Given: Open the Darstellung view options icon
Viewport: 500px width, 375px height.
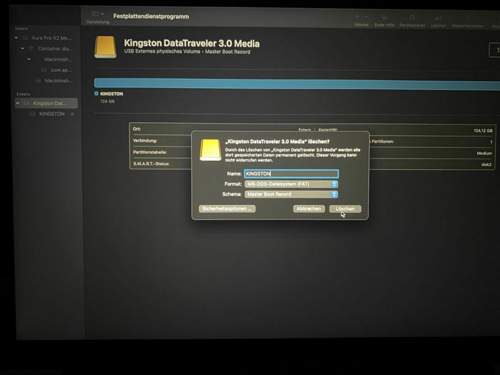Looking at the screenshot, I should click(98, 14).
